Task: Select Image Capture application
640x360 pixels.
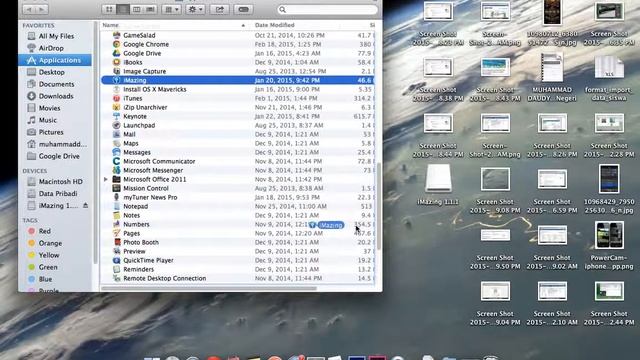Action: 238,71
